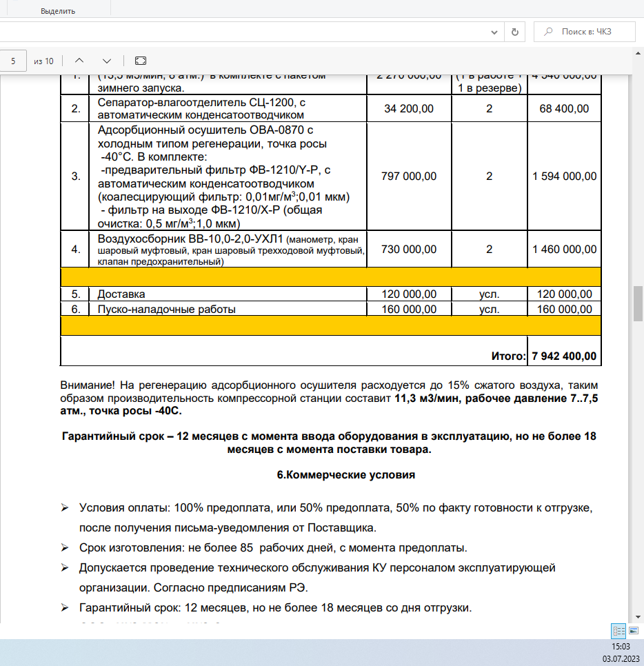Go to next page with down arrow
Image resolution: width=644 pixels, height=666 pixels.
click(107, 61)
